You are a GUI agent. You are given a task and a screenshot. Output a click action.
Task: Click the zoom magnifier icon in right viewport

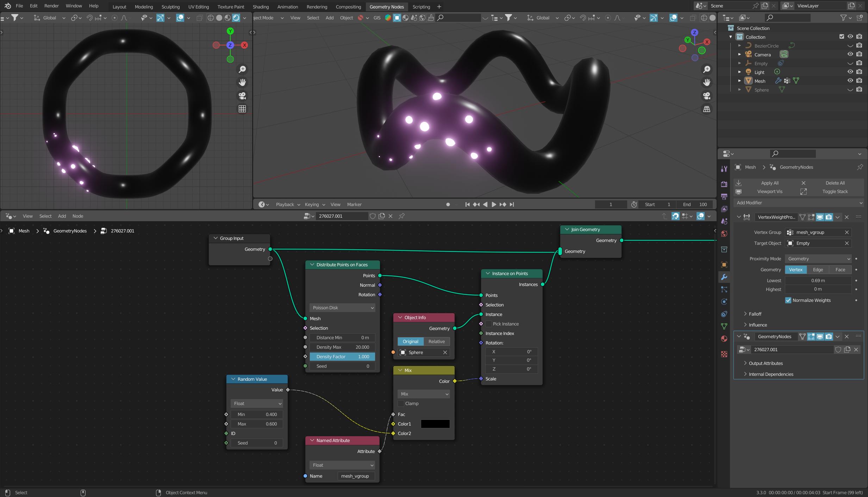(x=707, y=69)
